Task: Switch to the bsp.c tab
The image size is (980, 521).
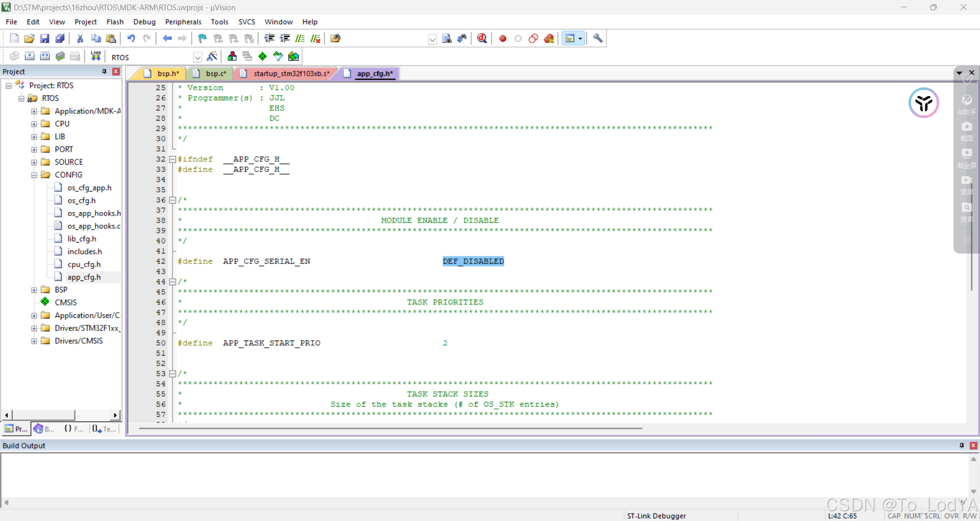Action: (211, 74)
